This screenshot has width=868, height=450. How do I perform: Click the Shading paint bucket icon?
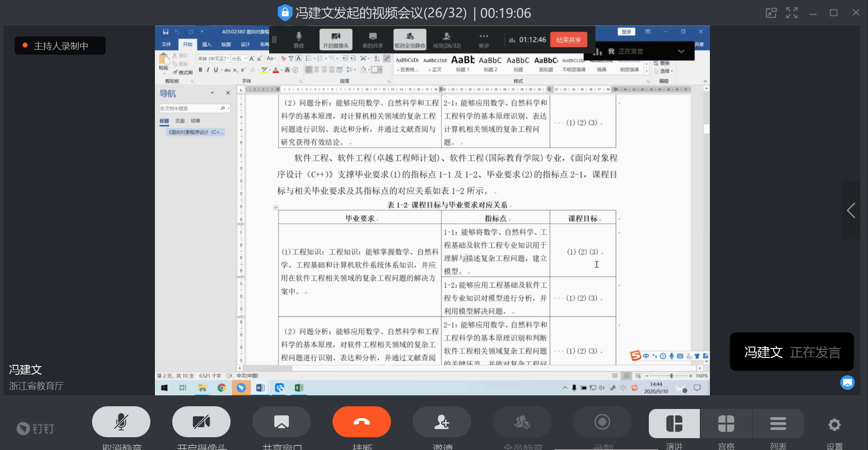[363, 70]
